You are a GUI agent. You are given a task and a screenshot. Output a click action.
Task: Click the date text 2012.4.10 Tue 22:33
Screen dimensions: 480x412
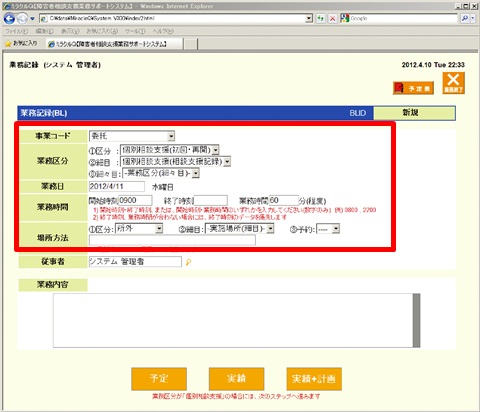click(433, 65)
